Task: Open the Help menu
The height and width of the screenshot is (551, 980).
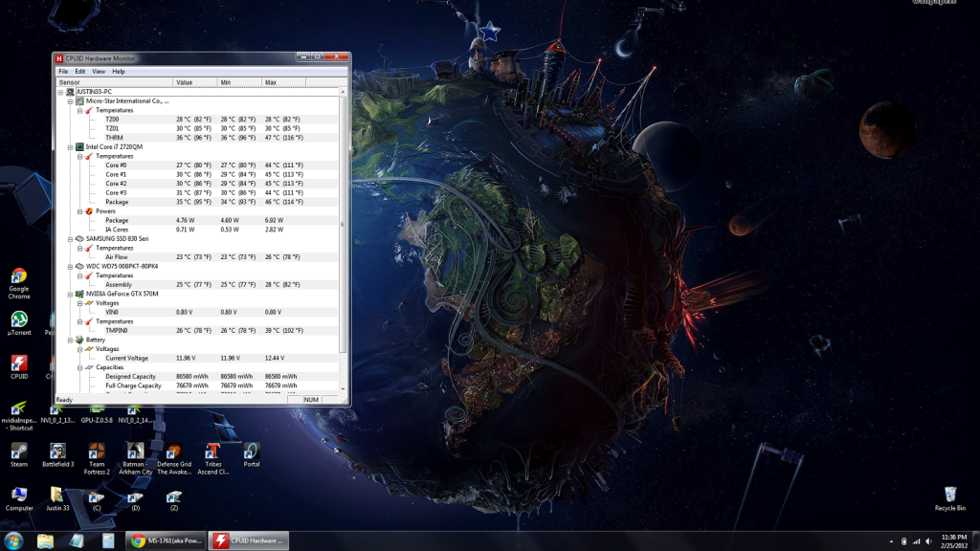Action: 118,71
